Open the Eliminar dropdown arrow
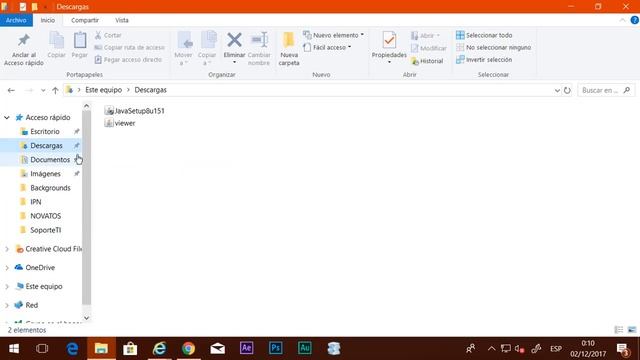640x360 pixels. (234, 62)
